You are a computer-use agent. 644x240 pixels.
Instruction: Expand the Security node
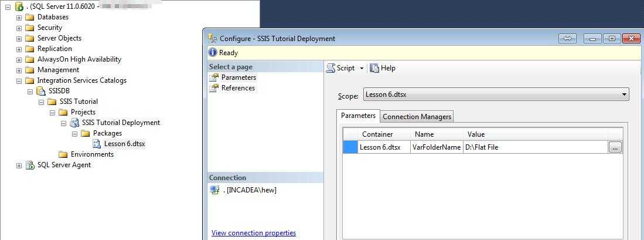(x=19, y=28)
